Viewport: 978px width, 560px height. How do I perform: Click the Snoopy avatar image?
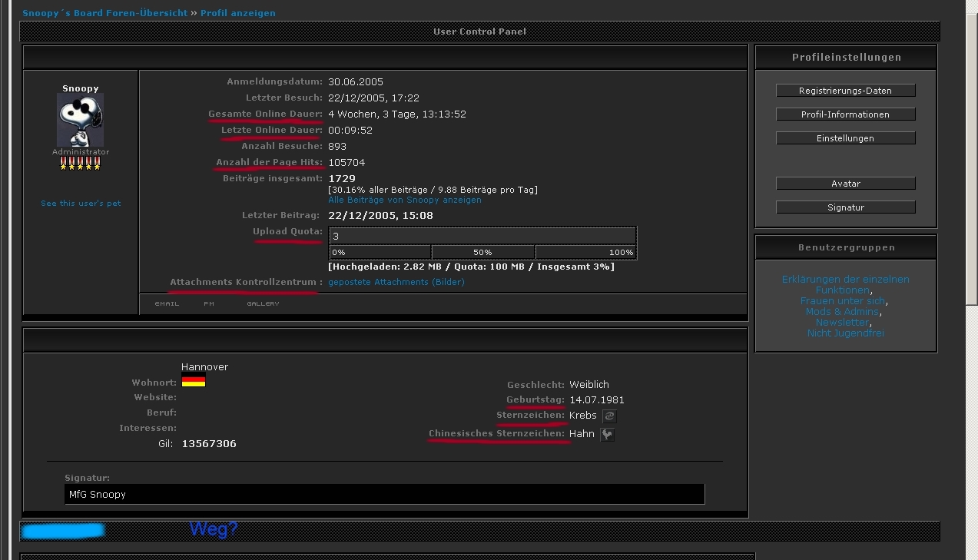[x=81, y=120]
